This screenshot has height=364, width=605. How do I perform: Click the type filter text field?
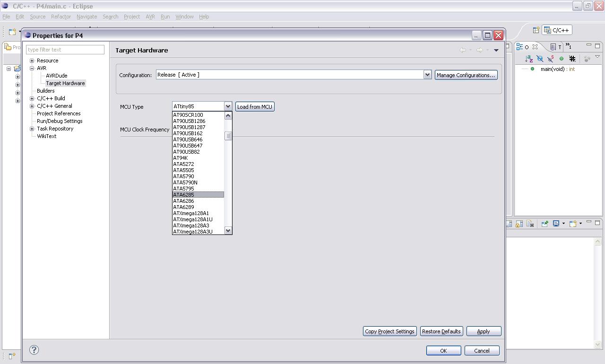pyautogui.click(x=65, y=49)
